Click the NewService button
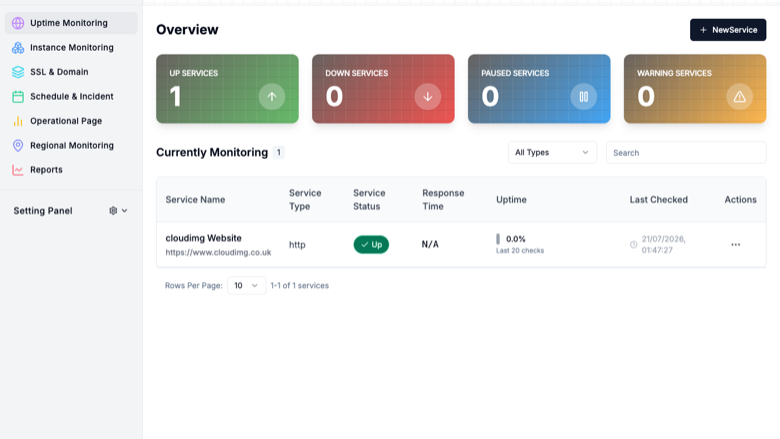The image size is (780, 439). [x=728, y=30]
